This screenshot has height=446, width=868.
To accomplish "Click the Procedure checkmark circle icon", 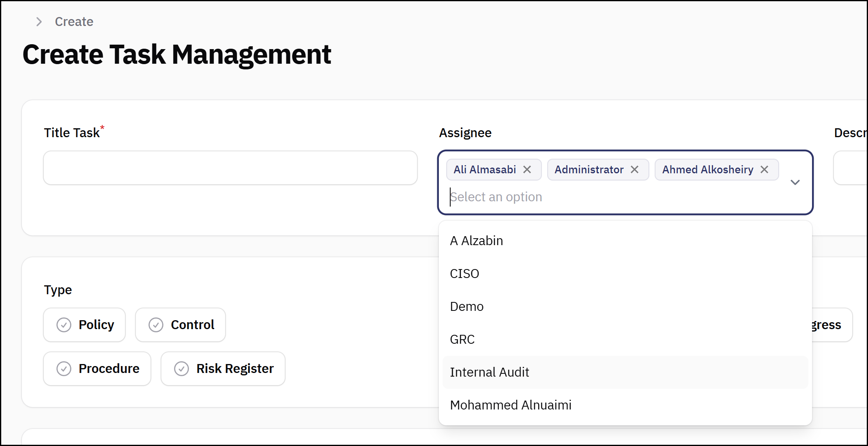I will pos(64,369).
